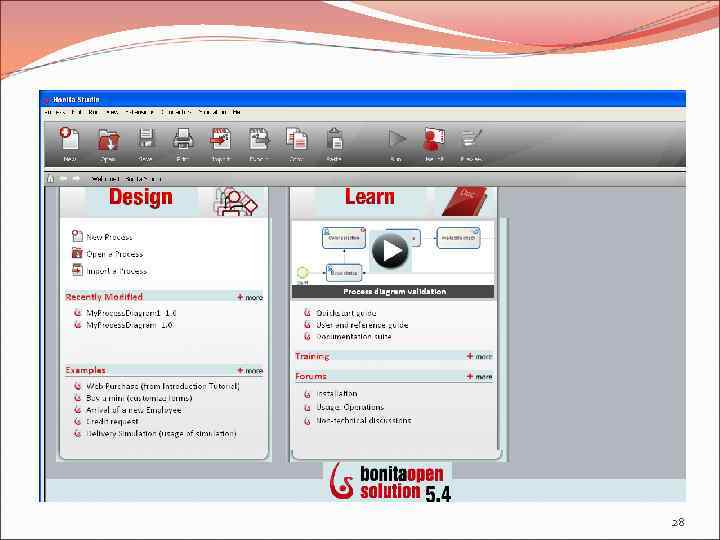720x540 pixels.
Task: Expand more next to Forums
Action: [x=480, y=377]
